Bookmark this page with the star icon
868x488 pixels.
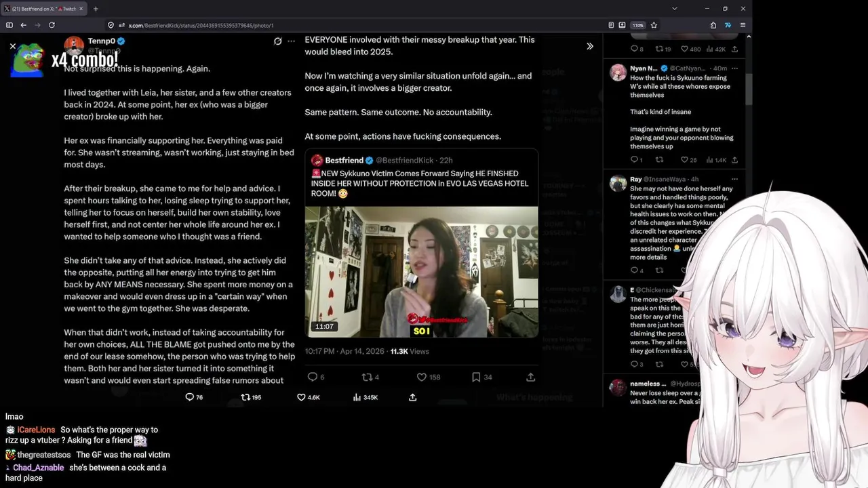(x=654, y=25)
